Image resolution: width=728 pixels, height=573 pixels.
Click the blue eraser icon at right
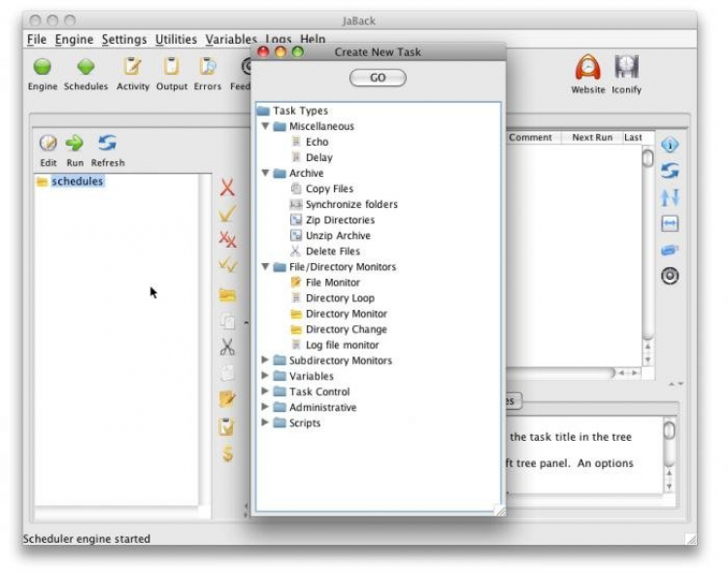670,250
